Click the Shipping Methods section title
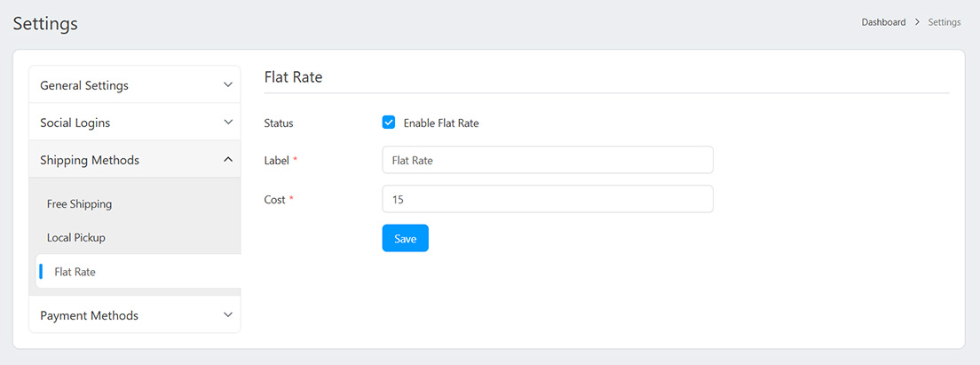 [x=90, y=161]
